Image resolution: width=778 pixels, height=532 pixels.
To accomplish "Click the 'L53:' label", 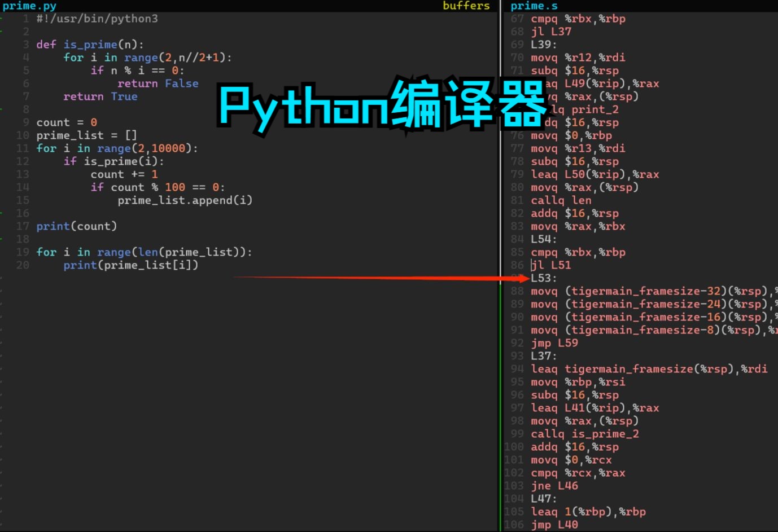I will (544, 278).
